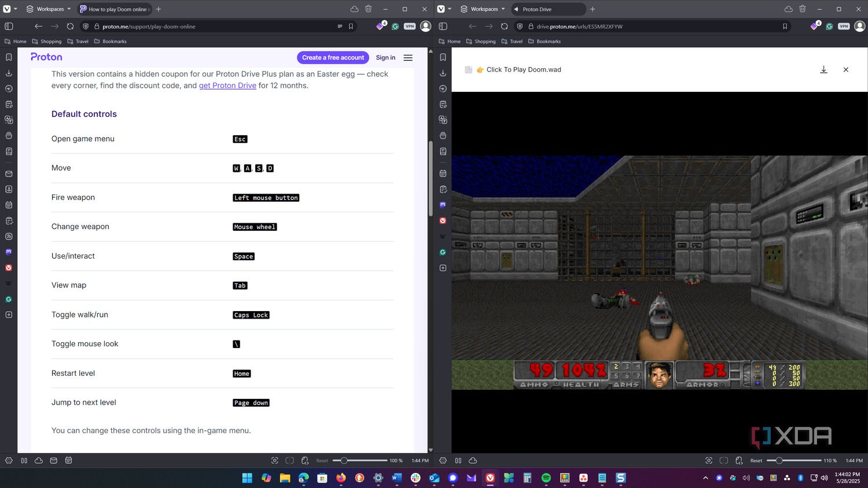Open Feeds panel in left window sidebar
This screenshot has height=488, width=868.
click(9, 236)
